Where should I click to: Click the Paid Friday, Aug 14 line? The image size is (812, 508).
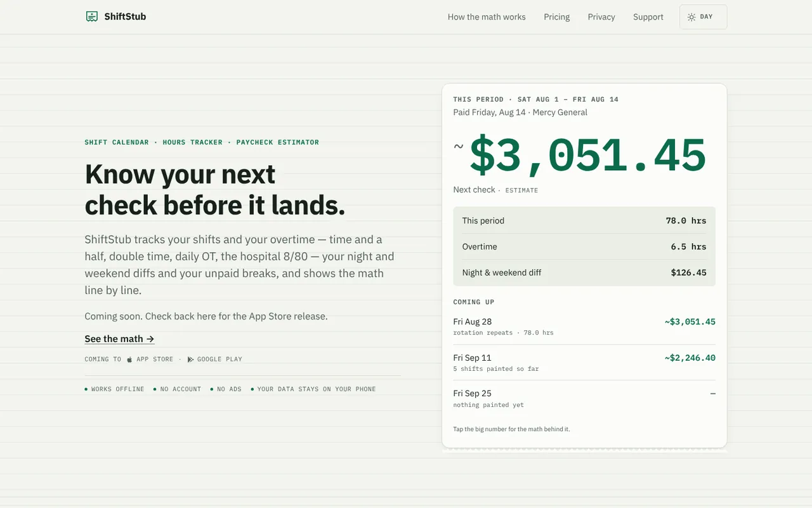click(520, 112)
